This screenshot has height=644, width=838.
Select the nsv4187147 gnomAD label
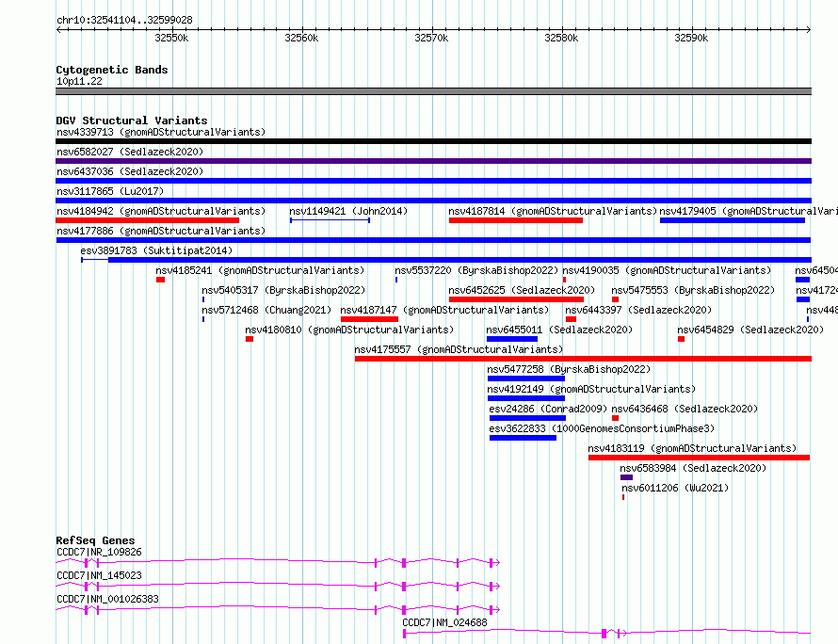point(444,310)
